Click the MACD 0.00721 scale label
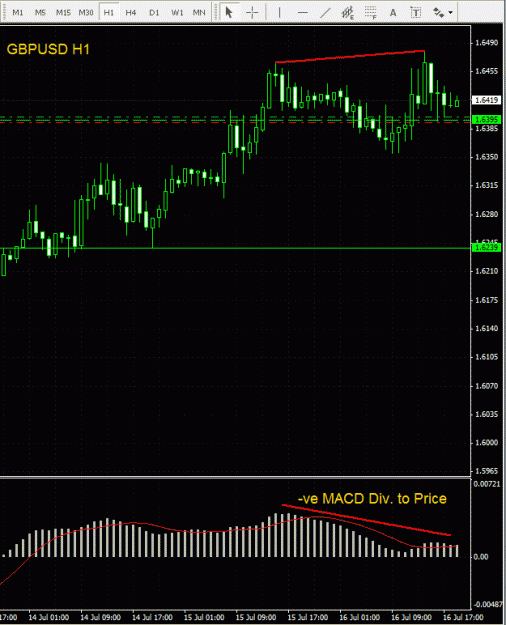The width and height of the screenshot is (506, 625). pos(486,484)
